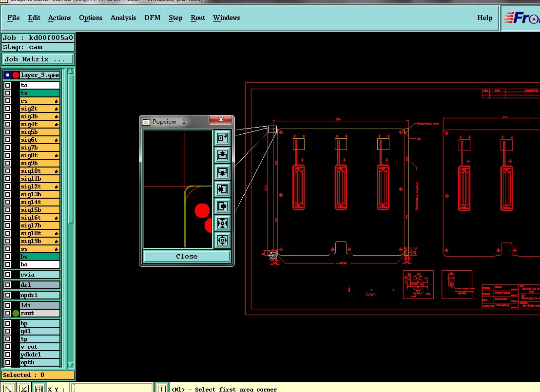540x392 pixels.
Task: Click the grid window icon in bottom toolbar
Action: (39, 388)
